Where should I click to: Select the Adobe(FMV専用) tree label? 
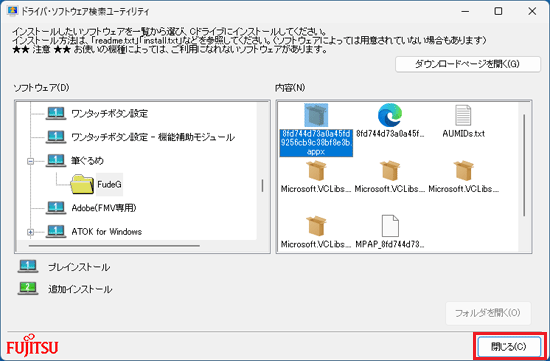pyautogui.click(x=104, y=208)
